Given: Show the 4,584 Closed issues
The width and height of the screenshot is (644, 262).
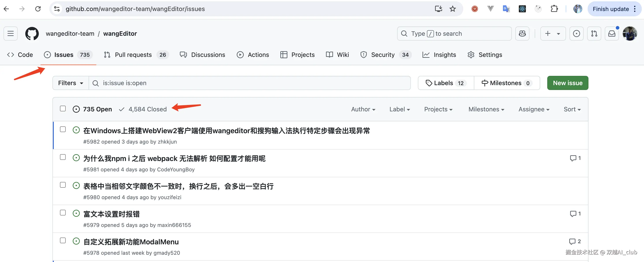Looking at the screenshot, I should pyautogui.click(x=143, y=109).
